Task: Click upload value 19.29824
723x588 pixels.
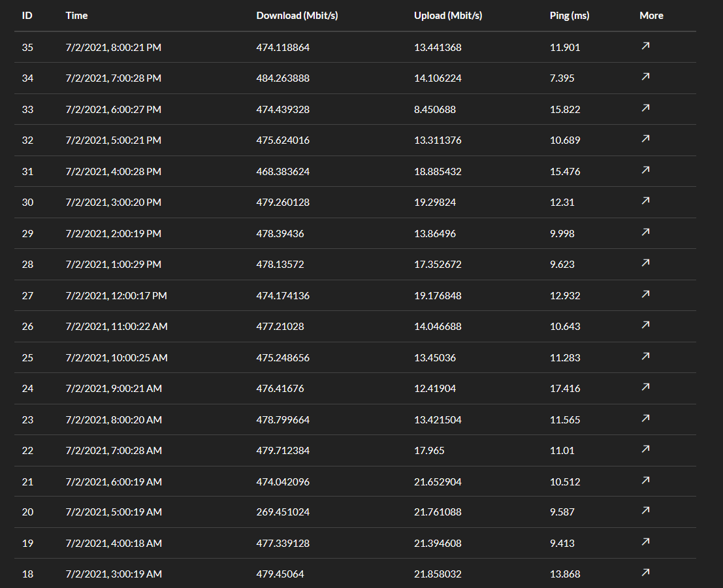Action: point(435,203)
